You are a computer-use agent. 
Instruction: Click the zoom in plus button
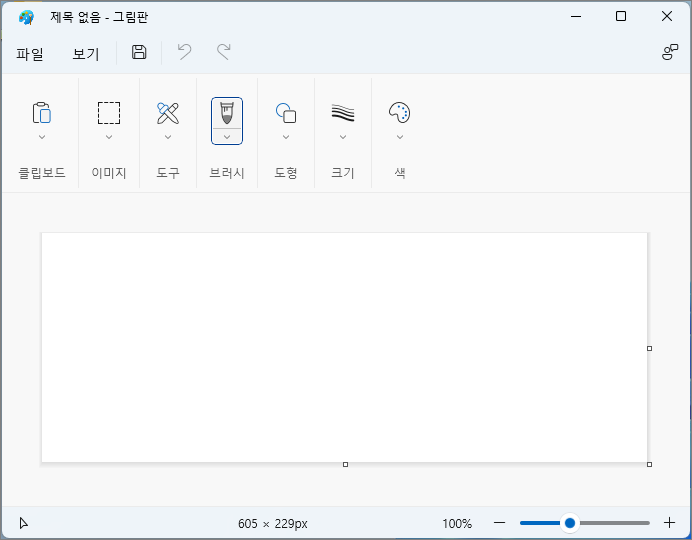pyautogui.click(x=669, y=523)
